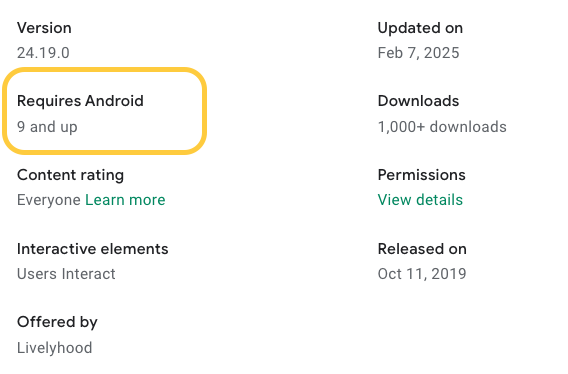This screenshot has height=374, width=568.
Task: Click the Interactive elements heading
Action: tap(93, 249)
